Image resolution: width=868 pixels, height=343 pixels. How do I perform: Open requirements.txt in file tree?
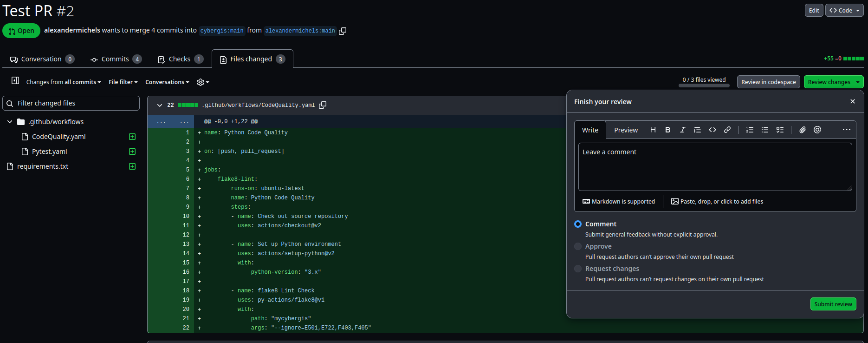pos(43,166)
